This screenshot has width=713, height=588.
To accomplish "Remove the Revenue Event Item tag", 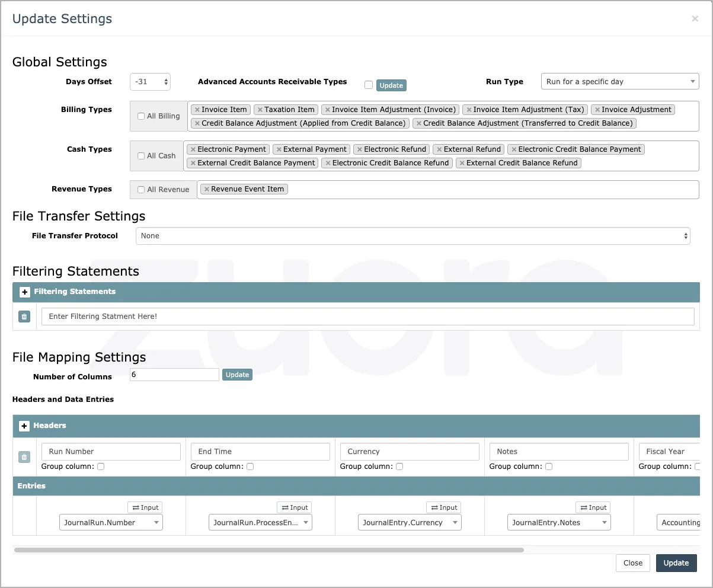I will tap(207, 189).
